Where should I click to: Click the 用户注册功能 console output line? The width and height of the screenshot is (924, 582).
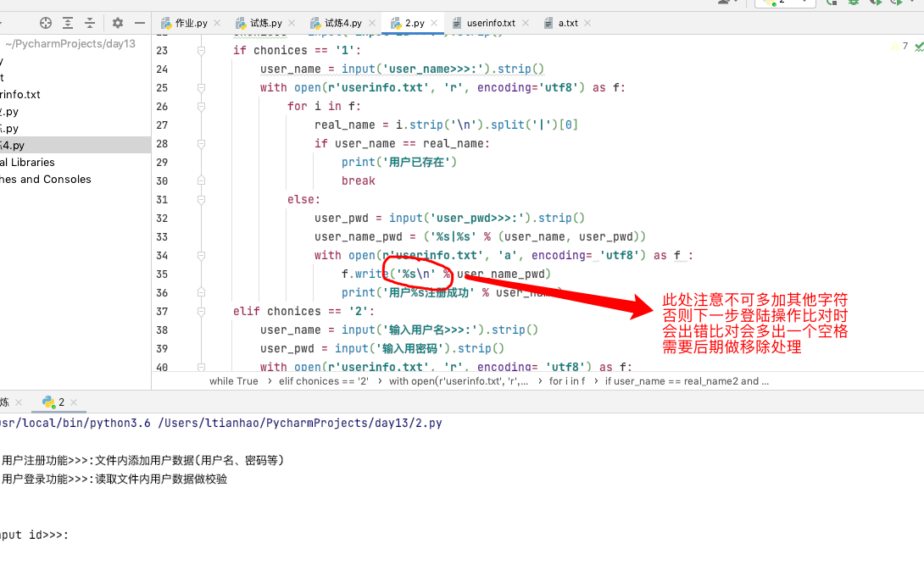[142, 460]
